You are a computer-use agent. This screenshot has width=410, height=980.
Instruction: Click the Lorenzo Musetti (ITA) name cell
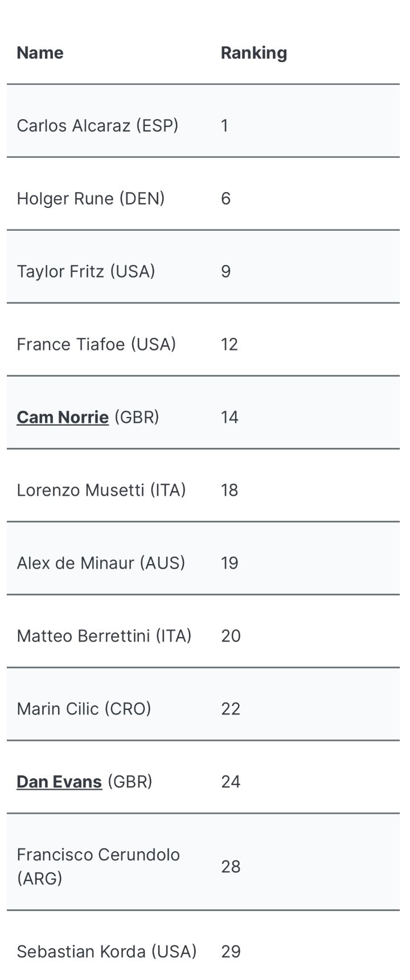coord(101,490)
